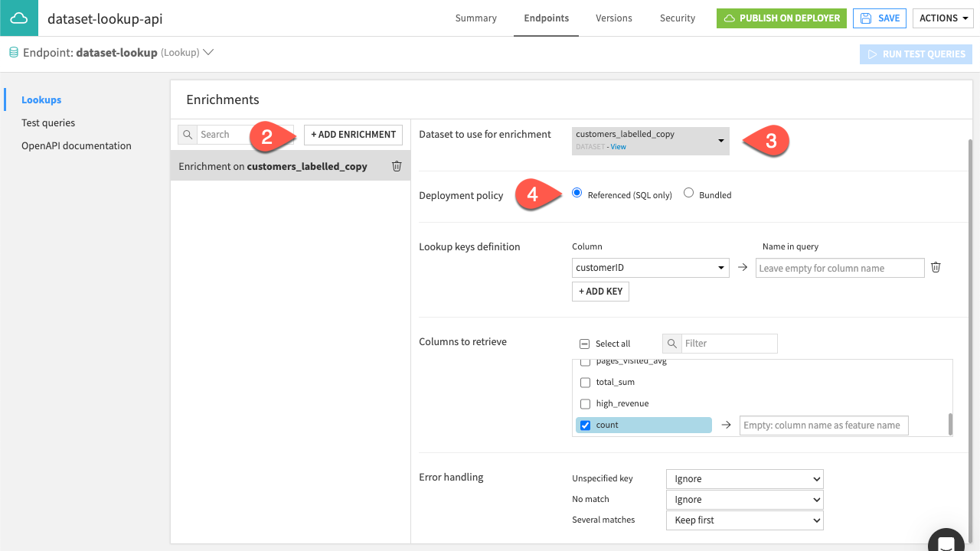Click the floppy disk icon on SAVE button
The image size is (980, 551).
click(866, 18)
